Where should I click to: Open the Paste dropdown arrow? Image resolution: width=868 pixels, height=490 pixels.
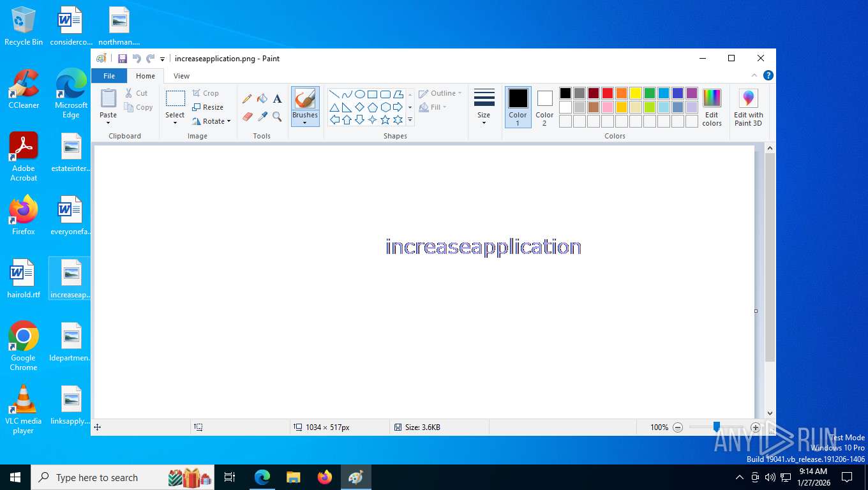(x=108, y=122)
